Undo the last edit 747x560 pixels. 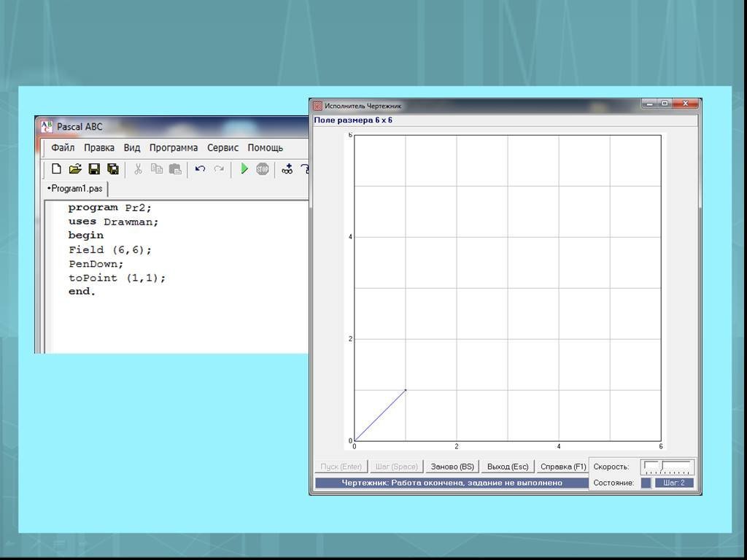pyautogui.click(x=200, y=169)
